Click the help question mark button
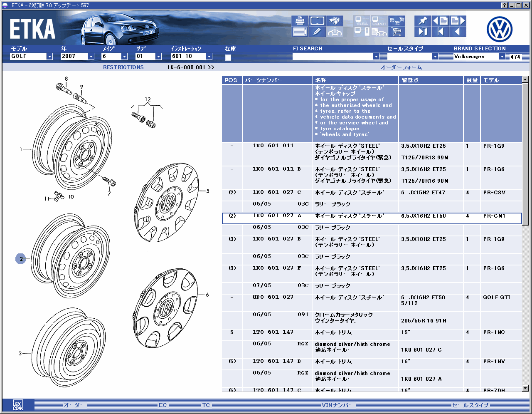 pos(505,5)
